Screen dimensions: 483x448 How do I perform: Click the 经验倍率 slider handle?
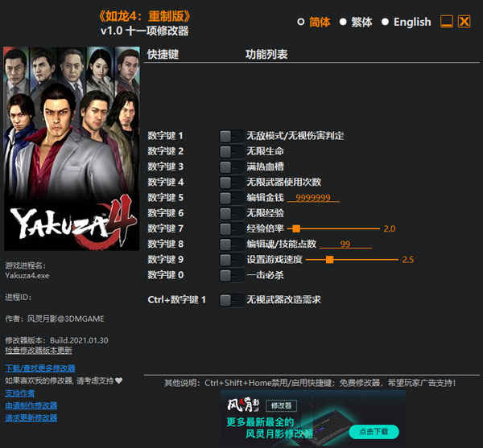click(296, 228)
